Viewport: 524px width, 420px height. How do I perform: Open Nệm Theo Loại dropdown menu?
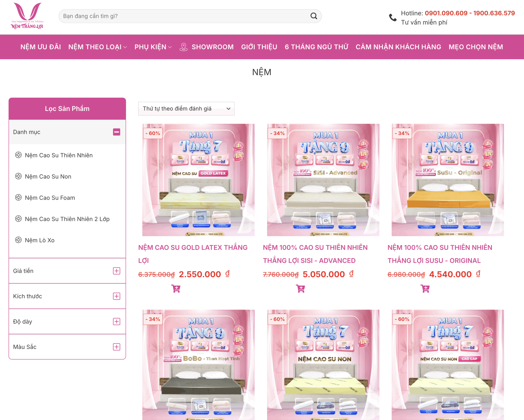click(x=97, y=47)
